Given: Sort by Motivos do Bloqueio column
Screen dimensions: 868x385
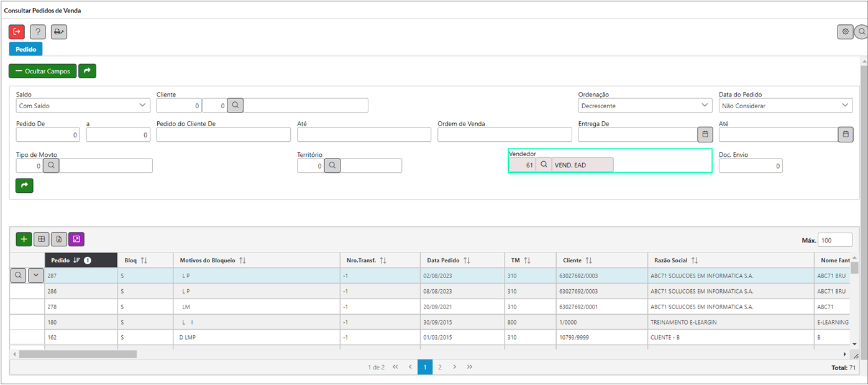Looking at the screenshot, I should pyautogui.click(x=257, y=261).
